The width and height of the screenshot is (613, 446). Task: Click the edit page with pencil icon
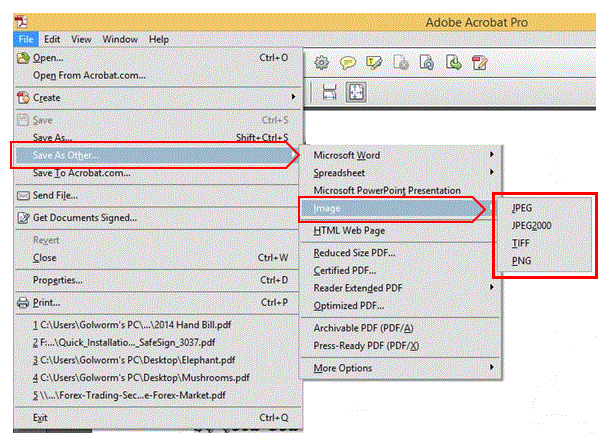(x=480, y=63)
